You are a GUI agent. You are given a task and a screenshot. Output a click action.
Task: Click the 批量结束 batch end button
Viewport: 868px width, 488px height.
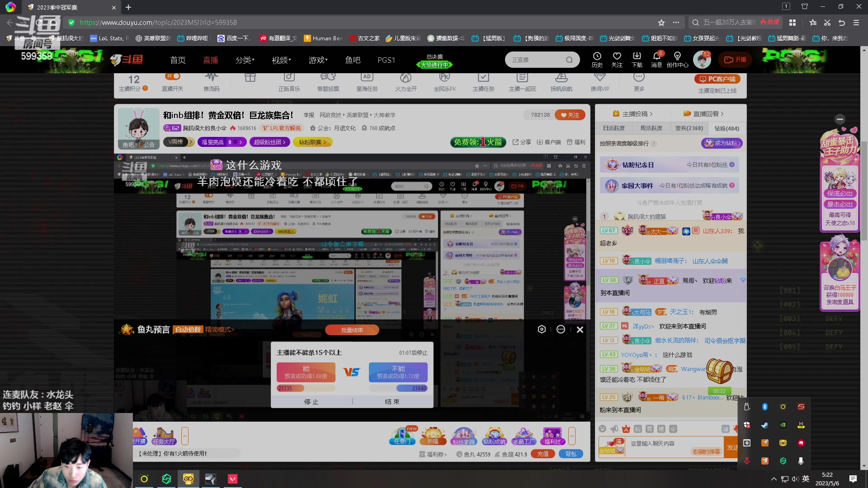(x=352, y=330)
